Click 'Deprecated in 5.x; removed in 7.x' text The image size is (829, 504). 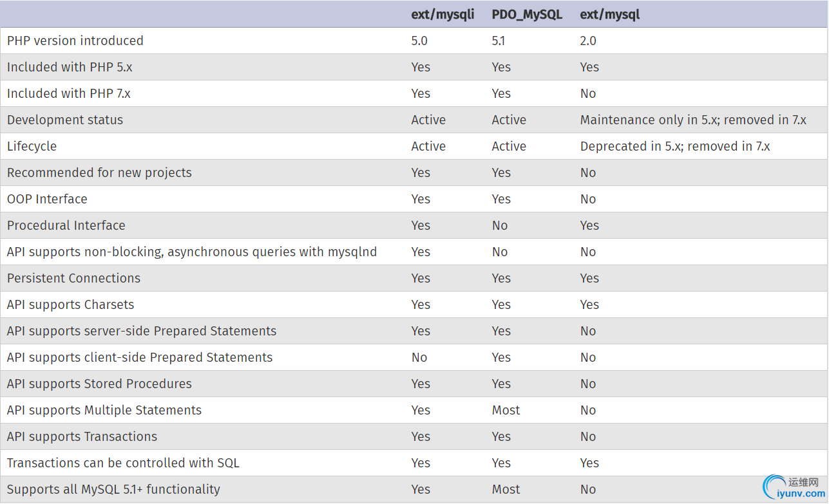[675, 146]
